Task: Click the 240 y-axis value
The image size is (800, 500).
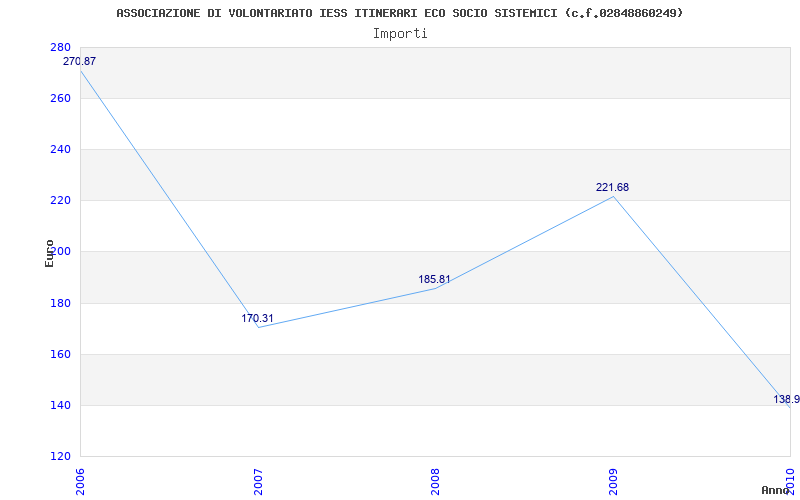Action: click(60, 149)
